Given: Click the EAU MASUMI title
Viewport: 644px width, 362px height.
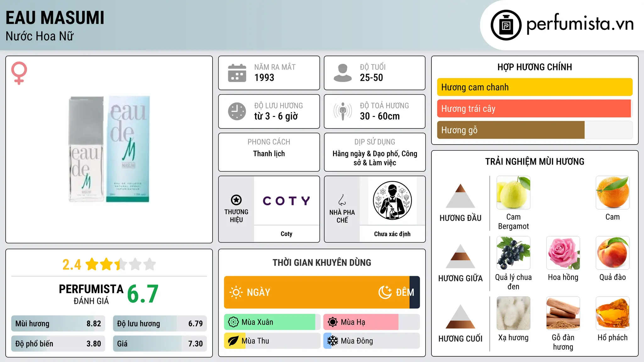Looking at the screenshot, I should pos(55,18).
